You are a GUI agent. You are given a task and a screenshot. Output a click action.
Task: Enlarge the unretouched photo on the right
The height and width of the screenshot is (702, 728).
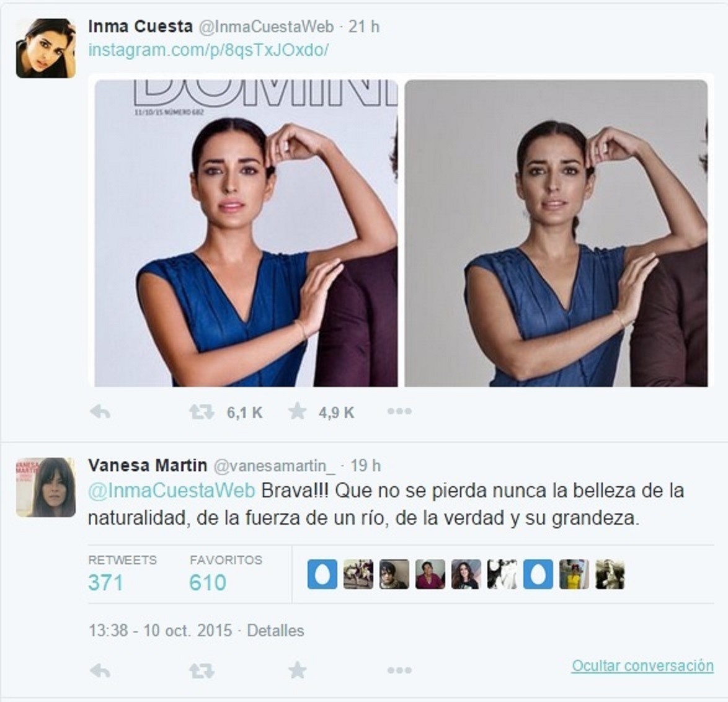click(x=556, y=233)
